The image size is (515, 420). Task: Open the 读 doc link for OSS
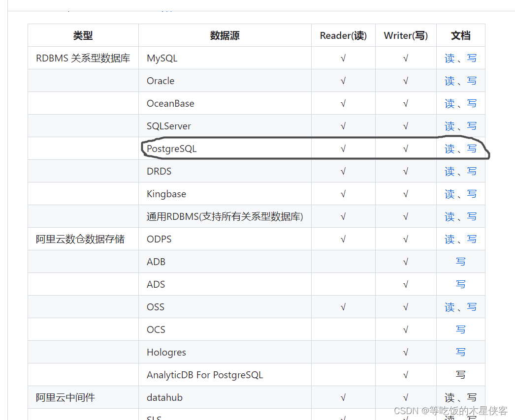point(450,307)
